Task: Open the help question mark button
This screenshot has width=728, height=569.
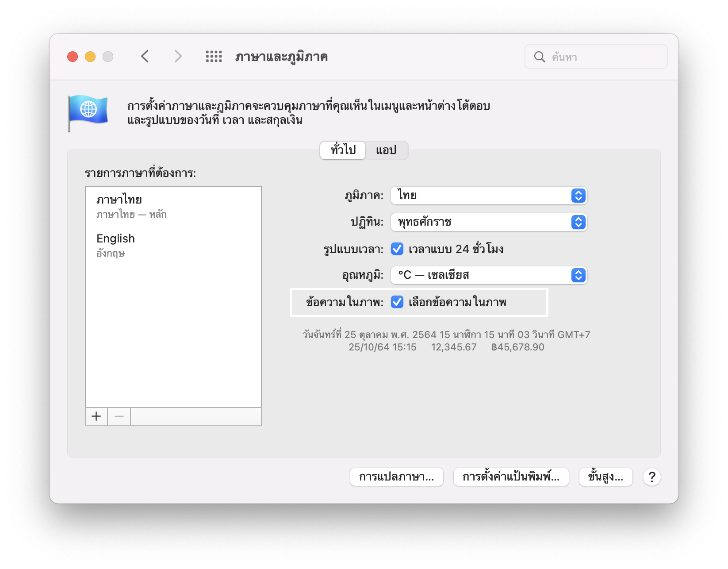Action: click(x=651, y=477)
